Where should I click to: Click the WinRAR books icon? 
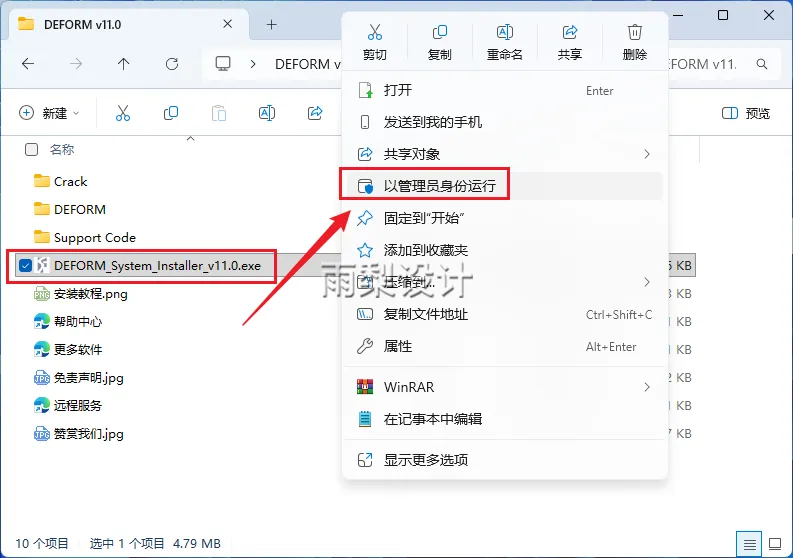(365, 388)
